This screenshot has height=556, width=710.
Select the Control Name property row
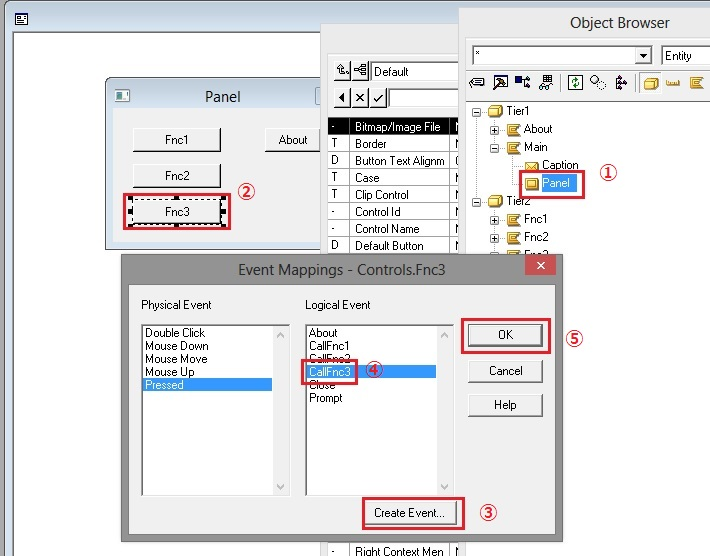[393, 229]
